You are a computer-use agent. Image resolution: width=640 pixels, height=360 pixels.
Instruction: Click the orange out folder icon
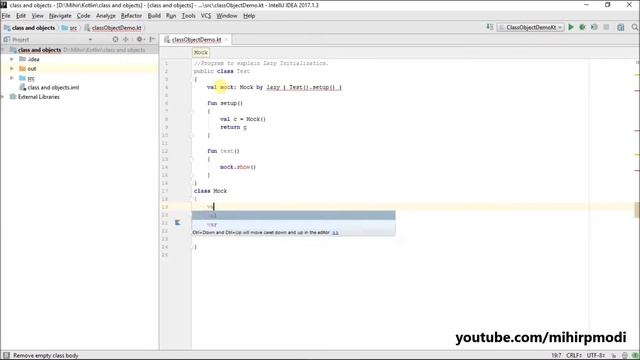22,69
